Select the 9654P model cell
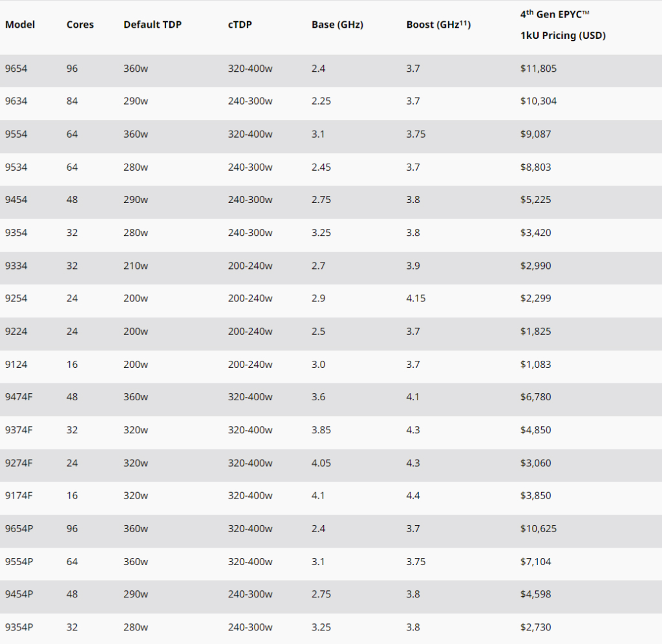 (19, 528)
